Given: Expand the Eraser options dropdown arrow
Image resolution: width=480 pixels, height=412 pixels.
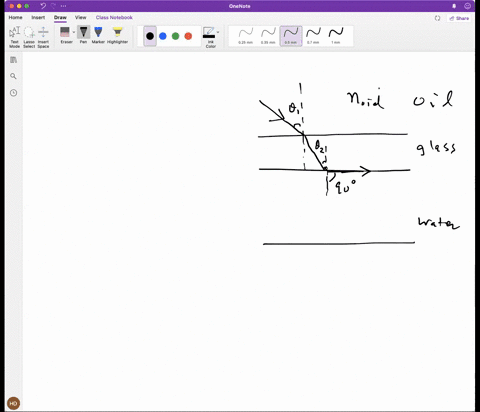Looking at the screenshot, I should click(74, 32).
